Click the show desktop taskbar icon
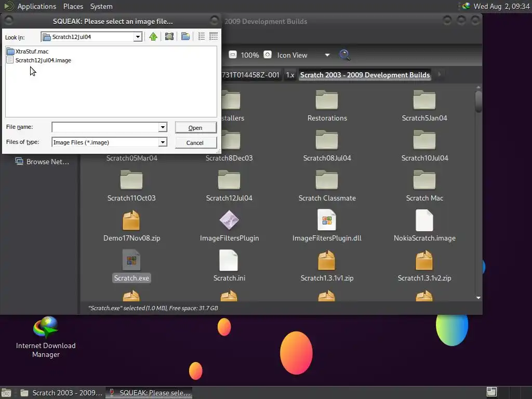The width and height of the screenshot is (532, 399). (x=6, y=393)
